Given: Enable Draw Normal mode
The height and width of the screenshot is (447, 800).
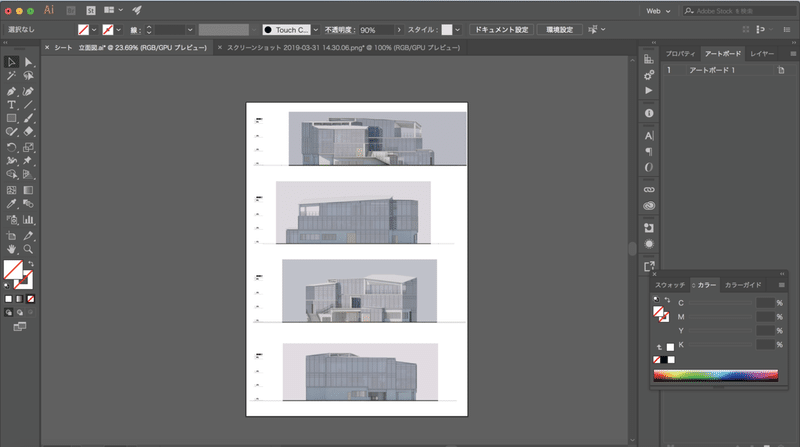Looking at the screenshot, I should tap(9, 312).
